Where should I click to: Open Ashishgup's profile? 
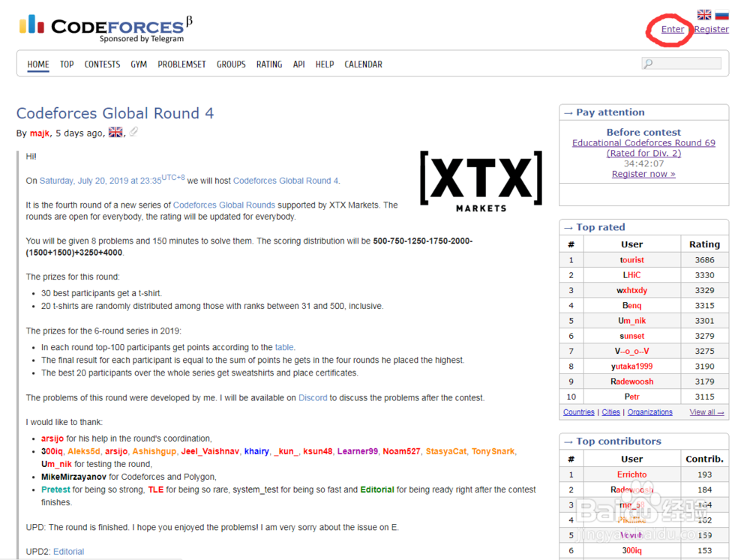pos(154,451)
